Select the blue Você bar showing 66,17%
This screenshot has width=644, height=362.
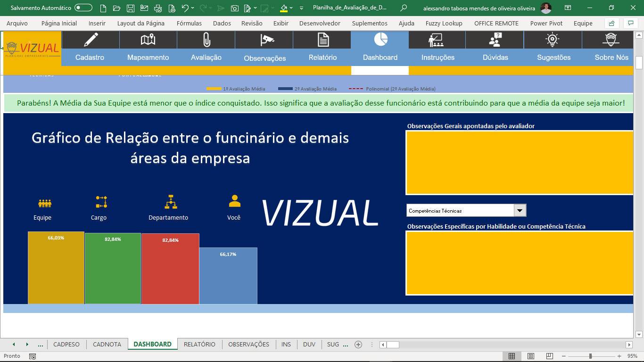pyautogui.click(x=228, y=276)
